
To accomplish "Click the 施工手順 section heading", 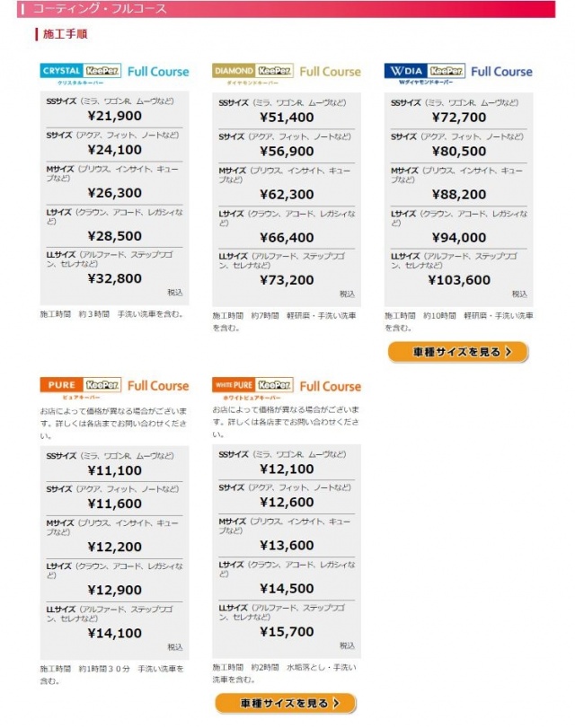I will [x=65, y=35].
